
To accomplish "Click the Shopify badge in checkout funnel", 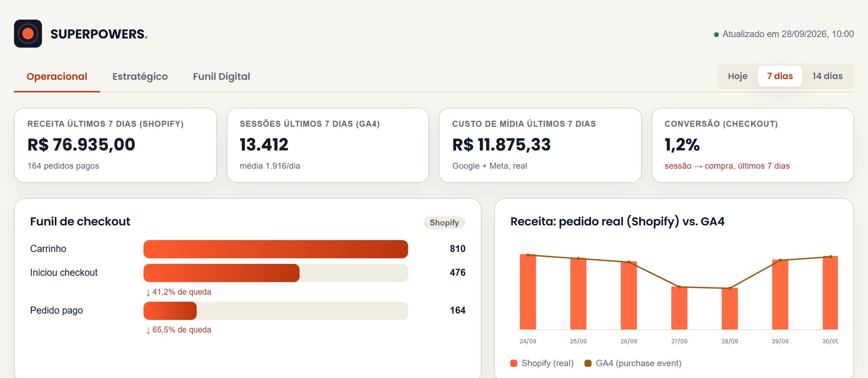I will pos(444,223).
